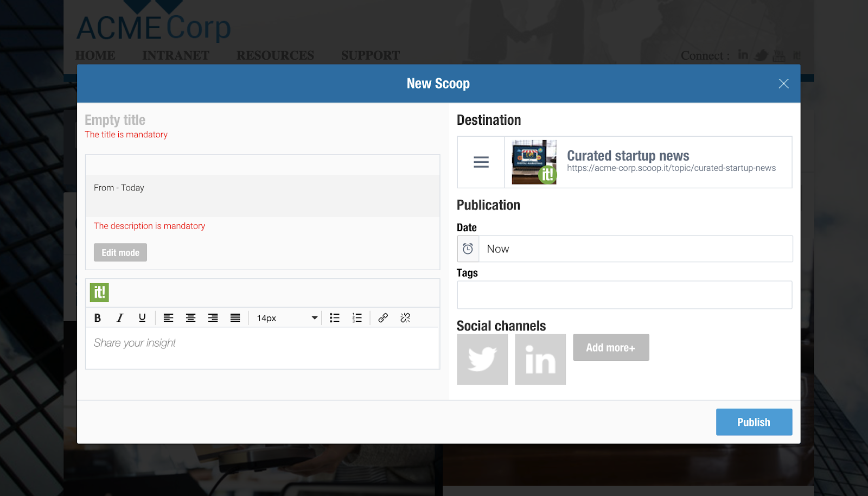Open the curated-startup-news topic URL
Viewport: 868px width, 496px height.
672,168
